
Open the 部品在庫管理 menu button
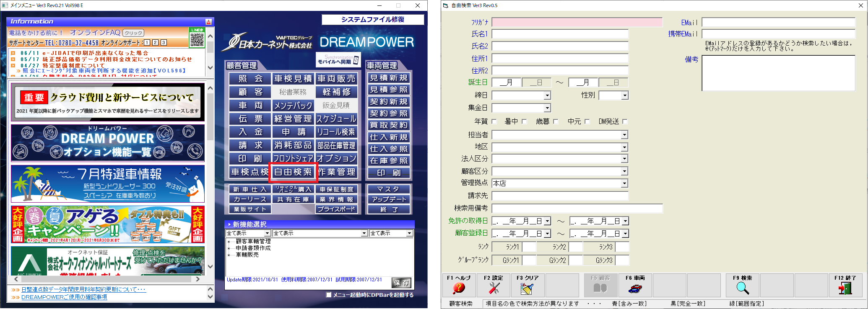pos(336,145)
